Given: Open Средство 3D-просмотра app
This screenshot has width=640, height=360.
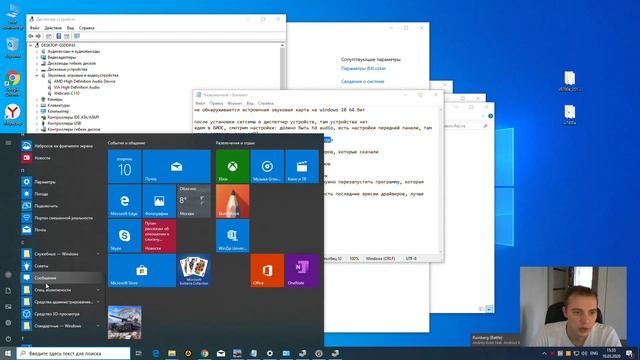Looking at the screenshot, I should (x=61, y=314).
